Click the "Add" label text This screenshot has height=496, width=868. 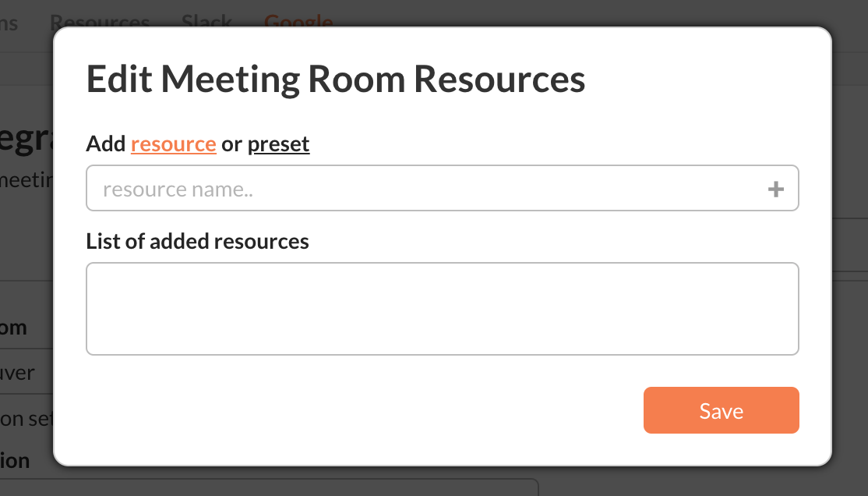pos(106,144)
